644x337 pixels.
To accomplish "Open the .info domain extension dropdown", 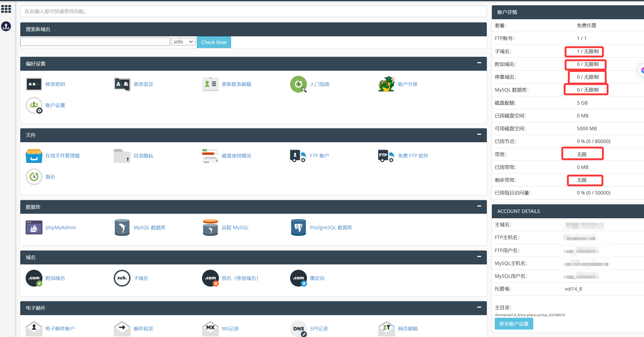I will [x=183, y=42].
